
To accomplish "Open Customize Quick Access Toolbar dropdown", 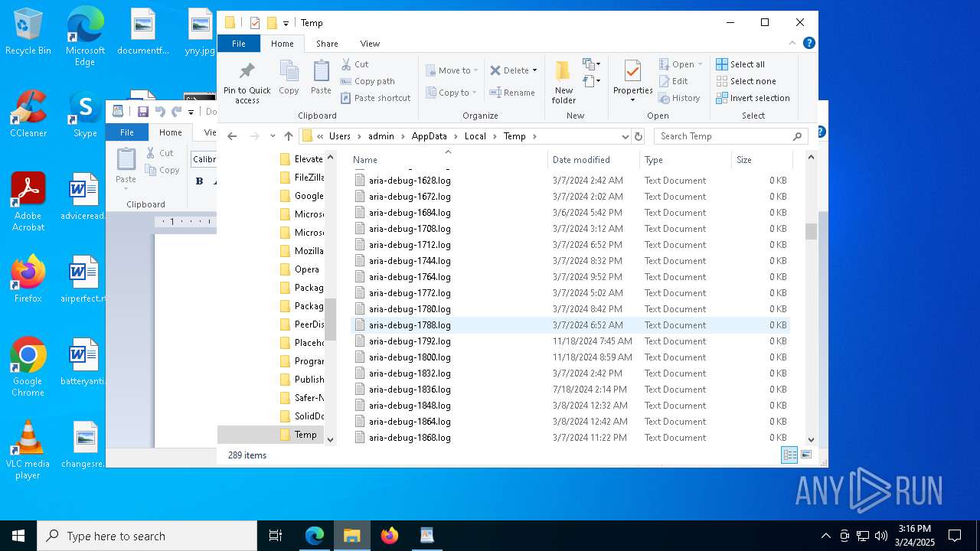I will (x=286, y=23).
